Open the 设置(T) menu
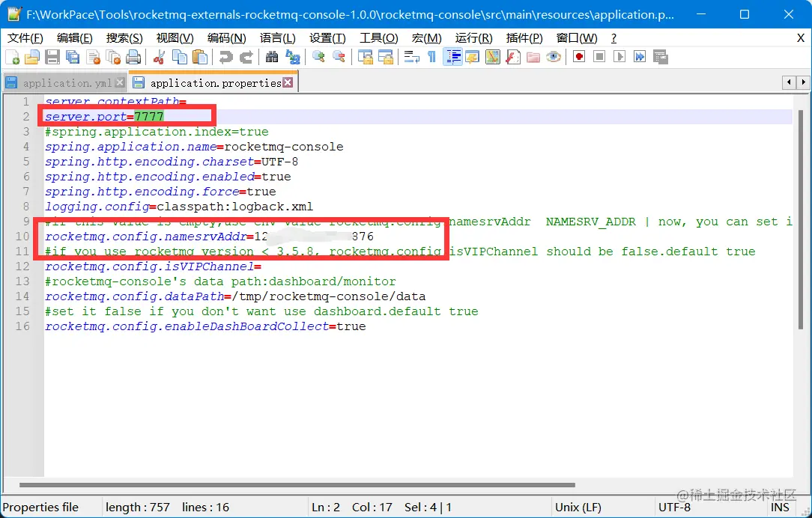This screenshot has width=812, height=518. point(327,38)
